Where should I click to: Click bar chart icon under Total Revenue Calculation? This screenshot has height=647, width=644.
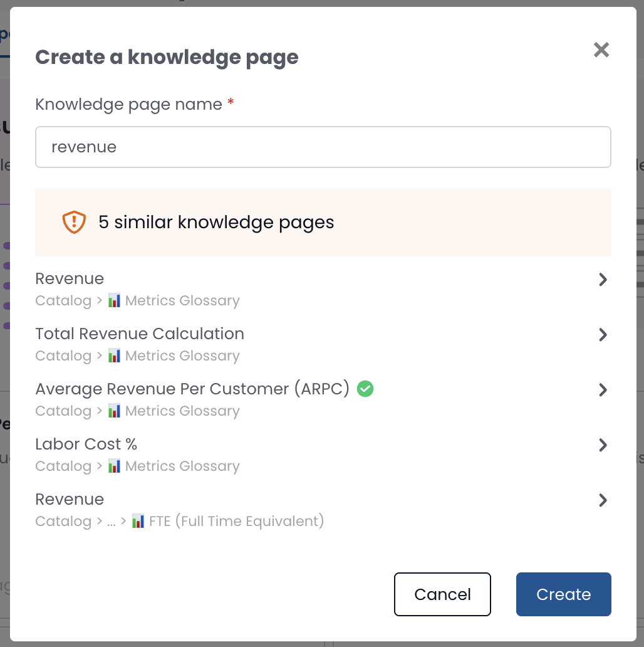(114, 355)
